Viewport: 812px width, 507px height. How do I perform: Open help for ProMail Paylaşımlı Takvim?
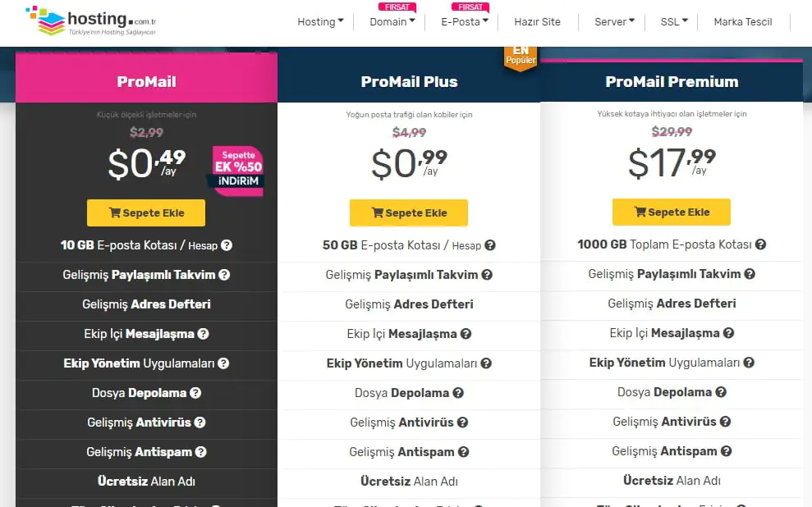tap(224, 275)
